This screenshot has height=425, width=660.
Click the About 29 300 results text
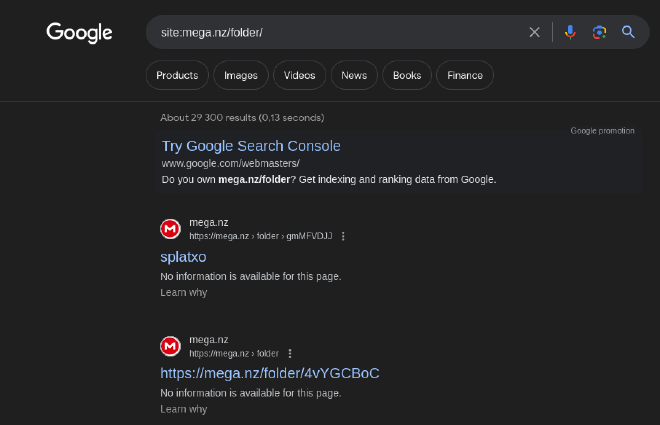[242, 118]
